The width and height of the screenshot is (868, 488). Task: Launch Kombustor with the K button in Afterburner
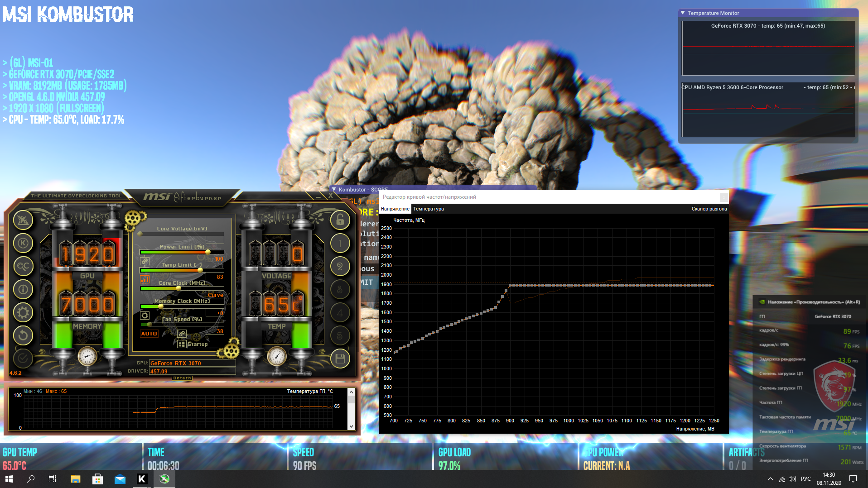click(23, 243)
